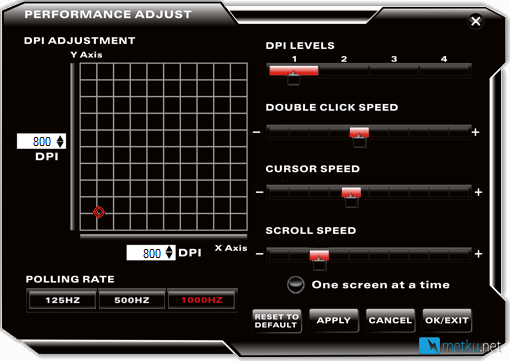The width and height of the screenshot is (510, 361).
Task: Click the X axis DPI spinner arrows
Action: (170, 253)
